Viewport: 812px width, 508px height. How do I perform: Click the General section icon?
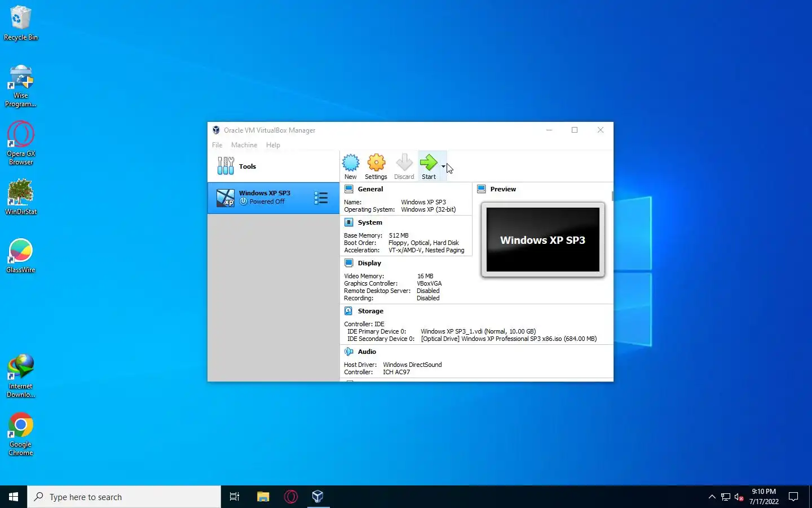point(349,189)
